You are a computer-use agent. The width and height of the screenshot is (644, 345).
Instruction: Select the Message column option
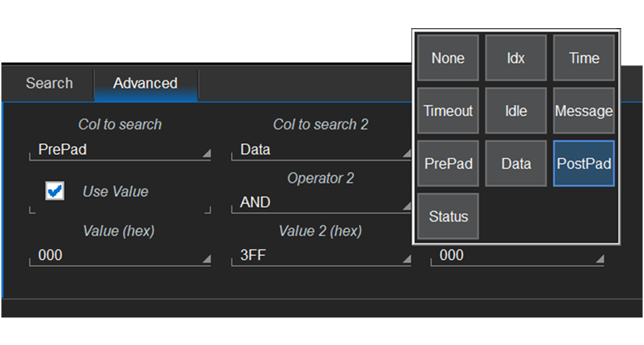click(584, 111)
